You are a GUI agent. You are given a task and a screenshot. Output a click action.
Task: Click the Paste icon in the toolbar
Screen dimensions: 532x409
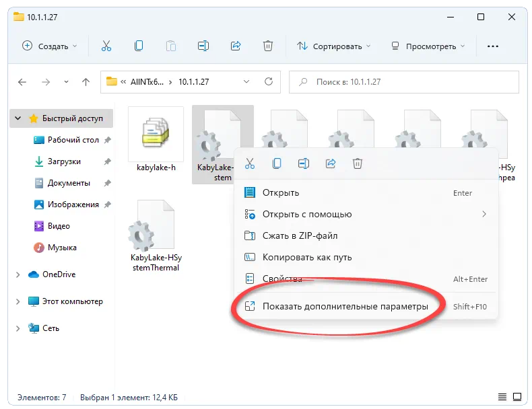[171, 46]
